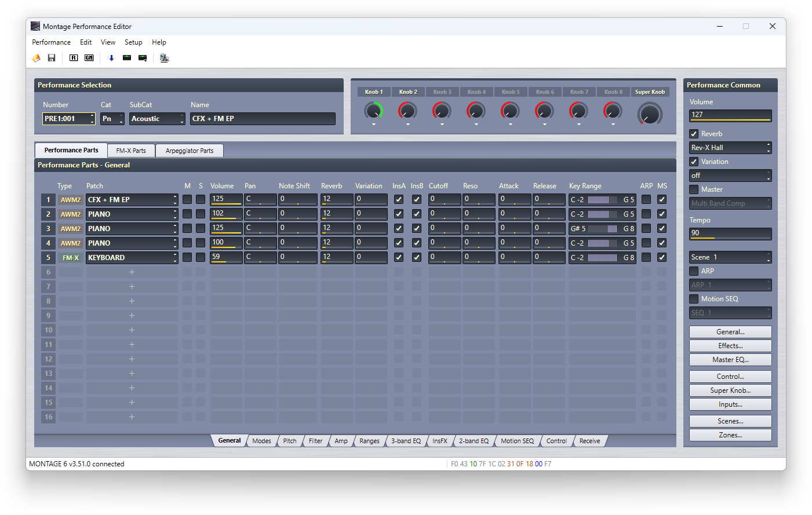The height and width of the screenshot is (515, 812).
Task: Uncheck InsA for part 5 KEYBOARD
Action: tap(399, 257)
